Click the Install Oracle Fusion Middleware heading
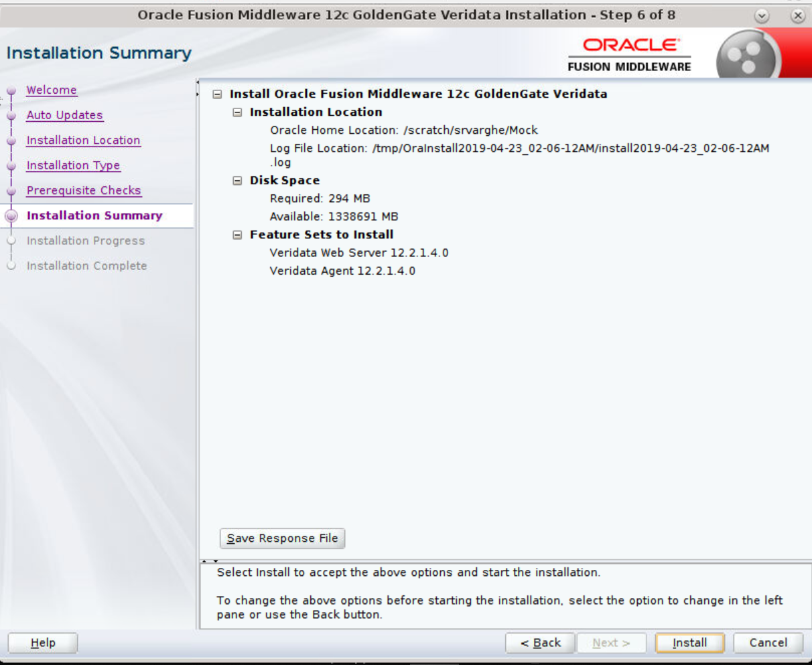812x665 pixels. click(x=418, y=94)
